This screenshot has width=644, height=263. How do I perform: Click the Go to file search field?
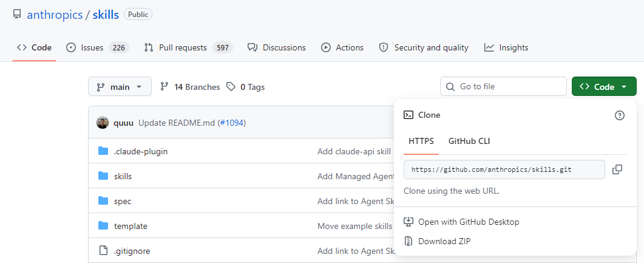coord(503,86)
